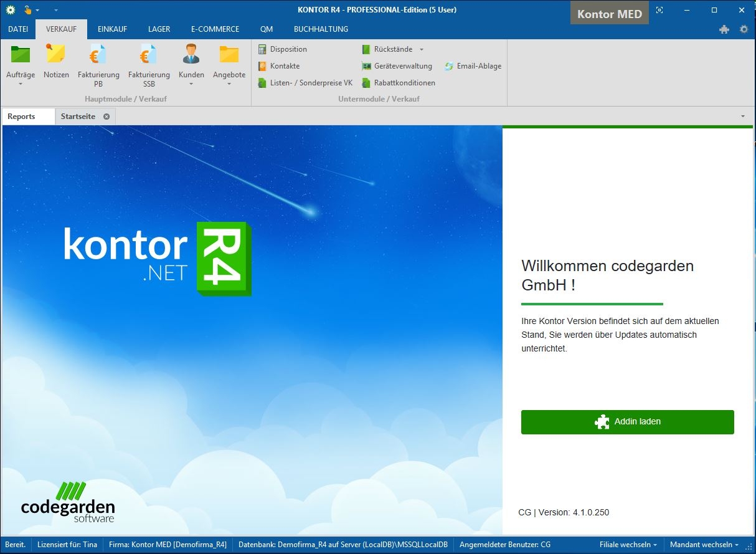Viewport: 756px width, 554px height.
Task: Open the Filiale wechseln dropdown
Action: pyautogui.click(x=628, y=545)
